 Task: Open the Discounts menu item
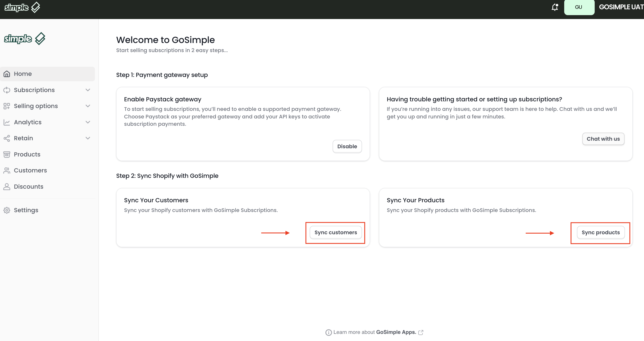tap(29, 187)
